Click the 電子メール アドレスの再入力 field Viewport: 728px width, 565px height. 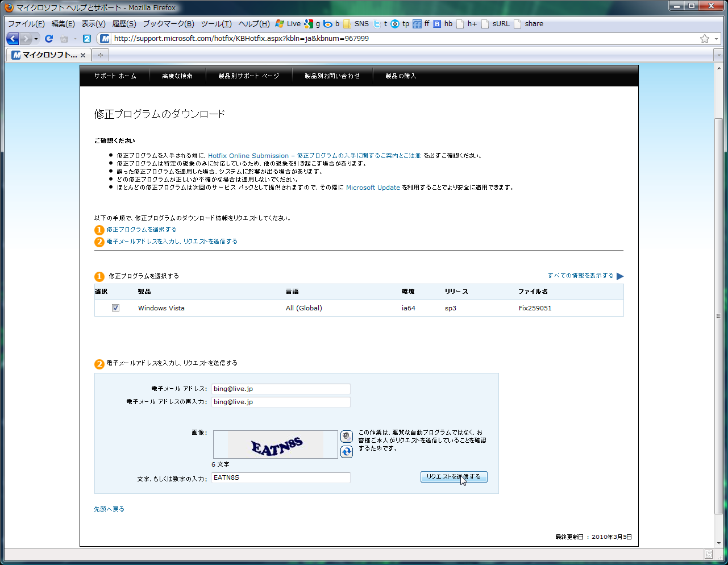(x=281, y=402)
